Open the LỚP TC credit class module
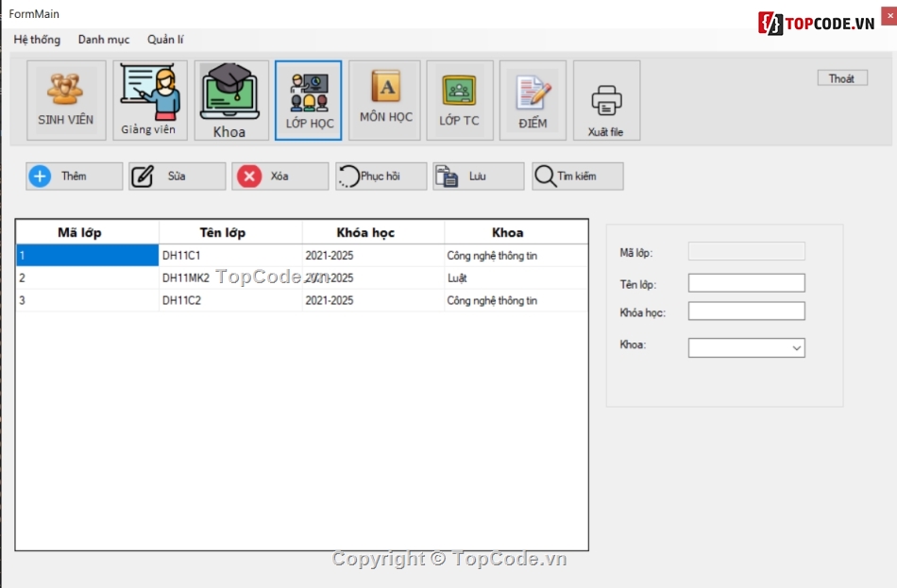897x588 pixels. click(x=460, y=101)
